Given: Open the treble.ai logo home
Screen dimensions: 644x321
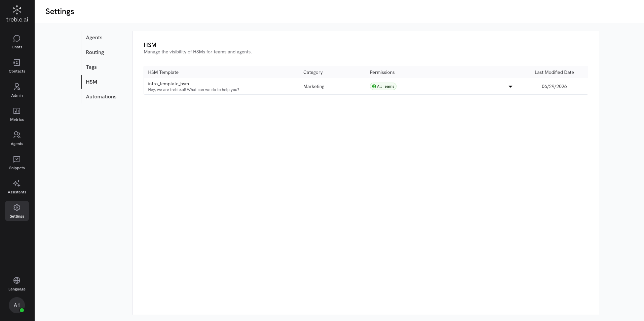Looking at the screenshot, I should pos(17,14).
